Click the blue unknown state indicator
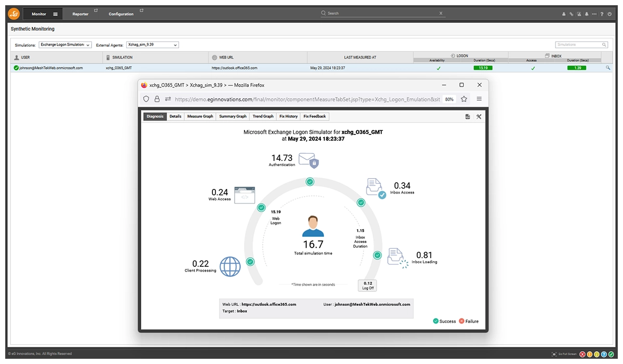Image resolution: width=623 pixels, height=364 pixels. (x=604, y=354)
